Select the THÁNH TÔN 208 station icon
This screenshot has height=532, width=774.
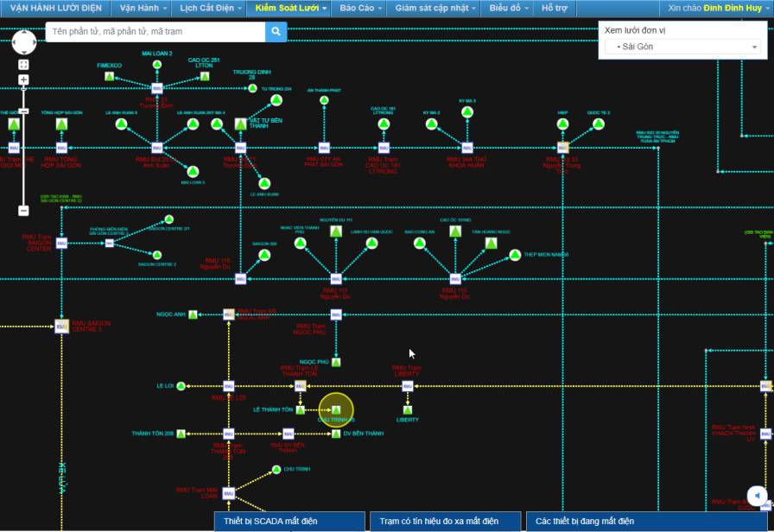[x=181, y=434]
